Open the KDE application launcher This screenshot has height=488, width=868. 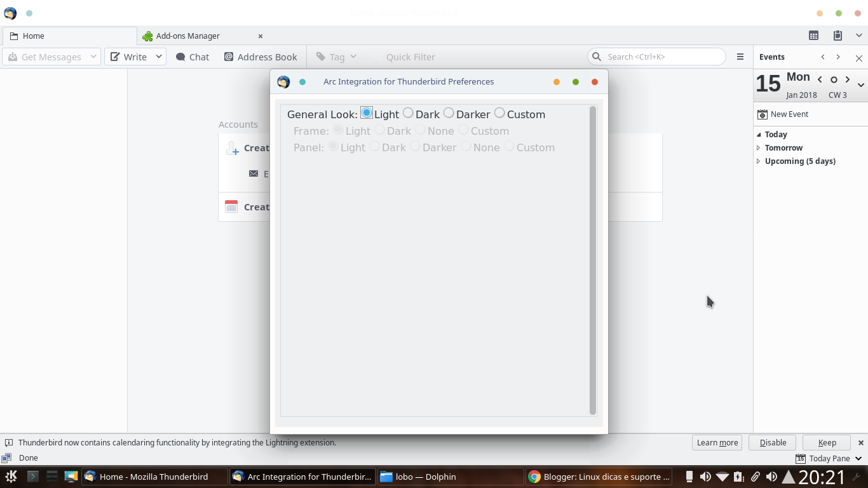[x=11, y=477]
